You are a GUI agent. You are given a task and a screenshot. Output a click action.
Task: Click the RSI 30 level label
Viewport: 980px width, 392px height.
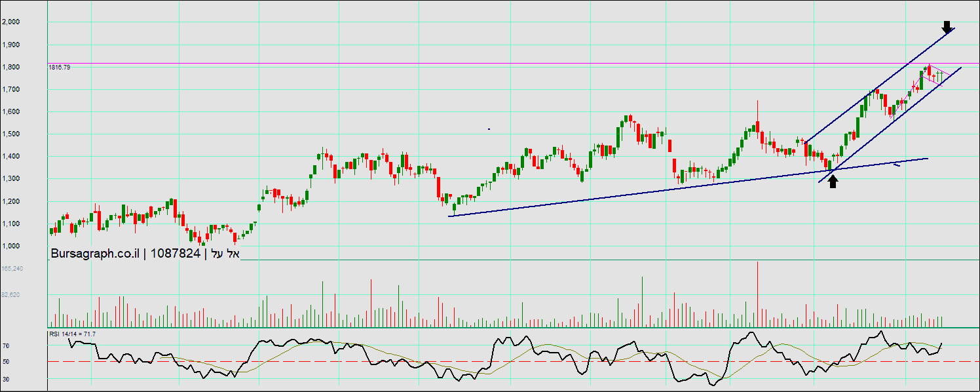[x=6, y=379]
